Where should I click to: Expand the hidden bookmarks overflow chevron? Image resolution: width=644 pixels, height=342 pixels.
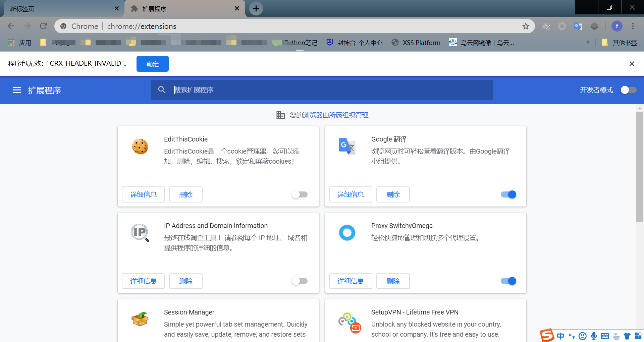[588, 42]
